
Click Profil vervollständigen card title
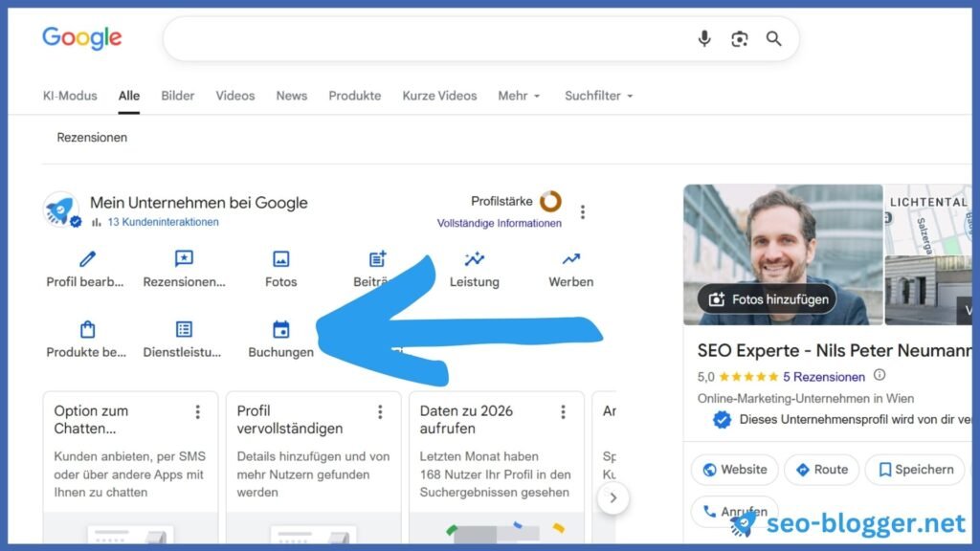(x=289, y=420)
